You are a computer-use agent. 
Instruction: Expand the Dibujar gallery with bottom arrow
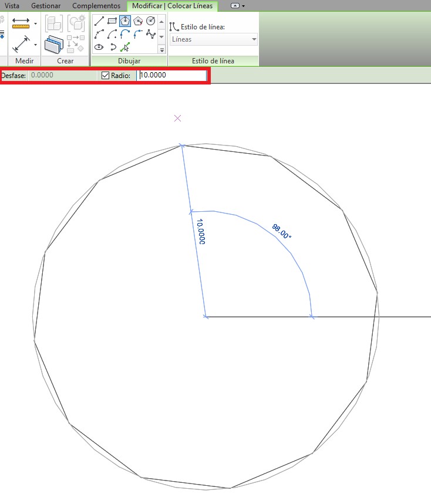click(161, 50)
